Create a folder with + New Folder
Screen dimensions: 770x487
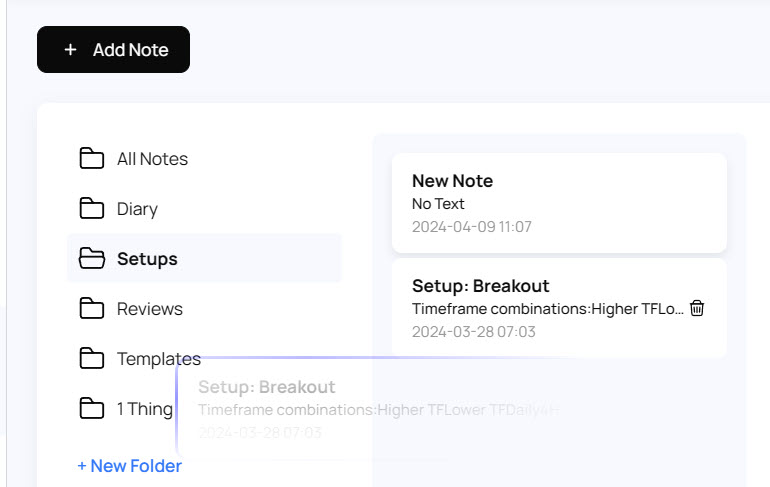tap(130, 466)
